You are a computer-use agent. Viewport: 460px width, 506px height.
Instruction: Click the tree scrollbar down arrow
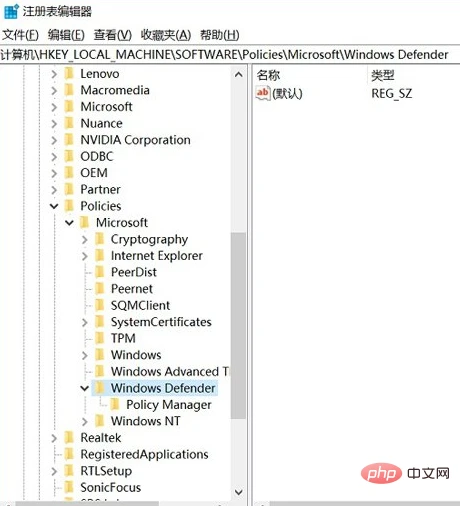point(239,492)
